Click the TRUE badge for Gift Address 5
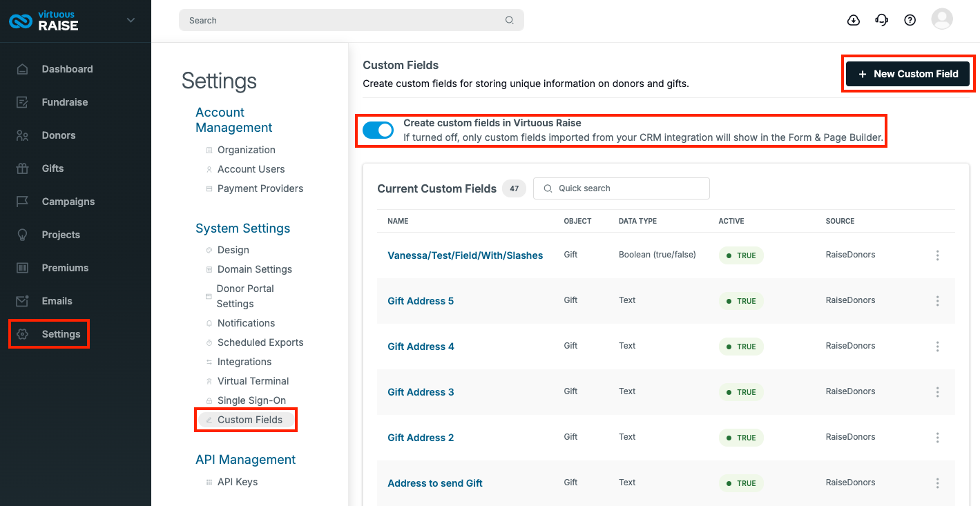This screenshot has width=980, height=506. coord(741,301)
